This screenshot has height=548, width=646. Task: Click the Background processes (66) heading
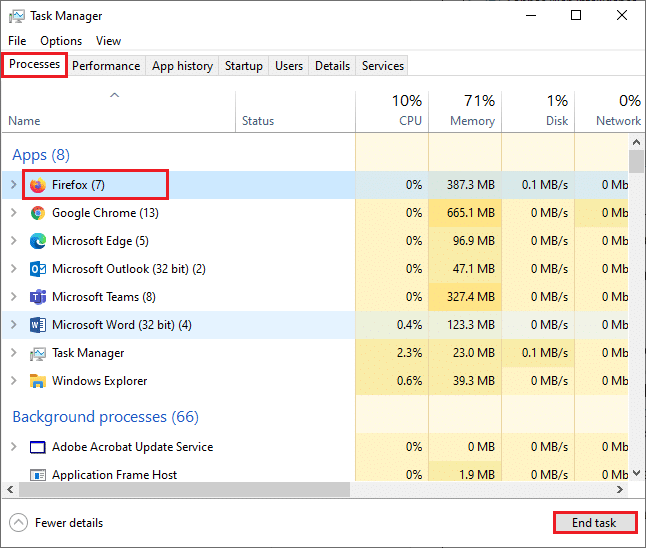(105, 417)
